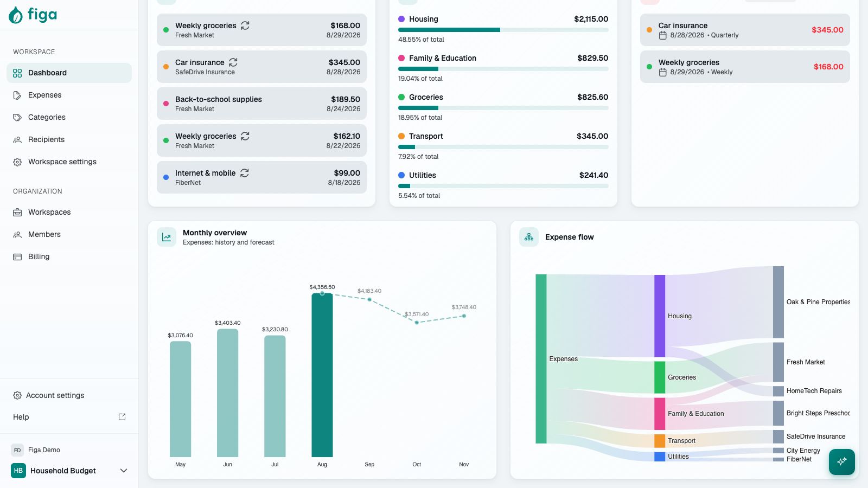The height and width of the screenshot is (488, 868).
Task: Click the Workspace settings gear icon
Action: point(17,162)
